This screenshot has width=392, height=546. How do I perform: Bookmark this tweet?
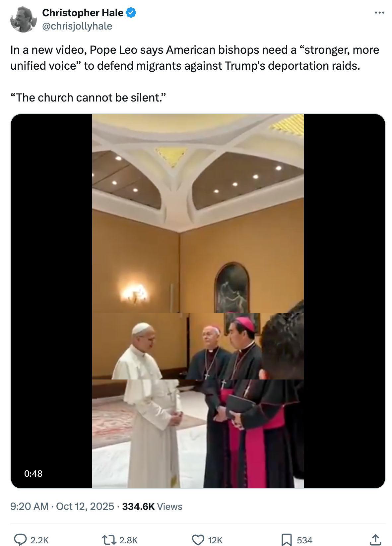(x=287, y=540)
